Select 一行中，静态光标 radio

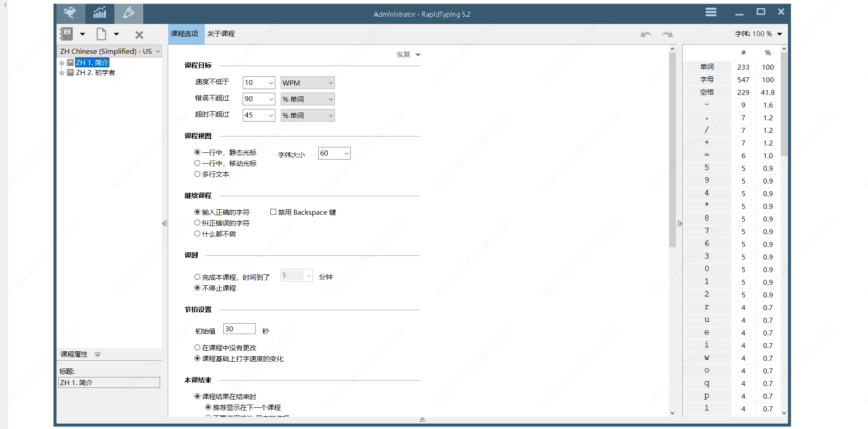[198, 152]
